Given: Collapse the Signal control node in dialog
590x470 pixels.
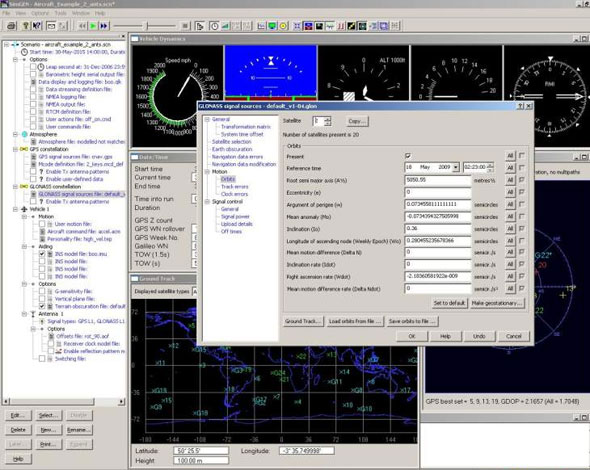Looking at the screenshot, I should pyautogui.click(x=207, y=202).
